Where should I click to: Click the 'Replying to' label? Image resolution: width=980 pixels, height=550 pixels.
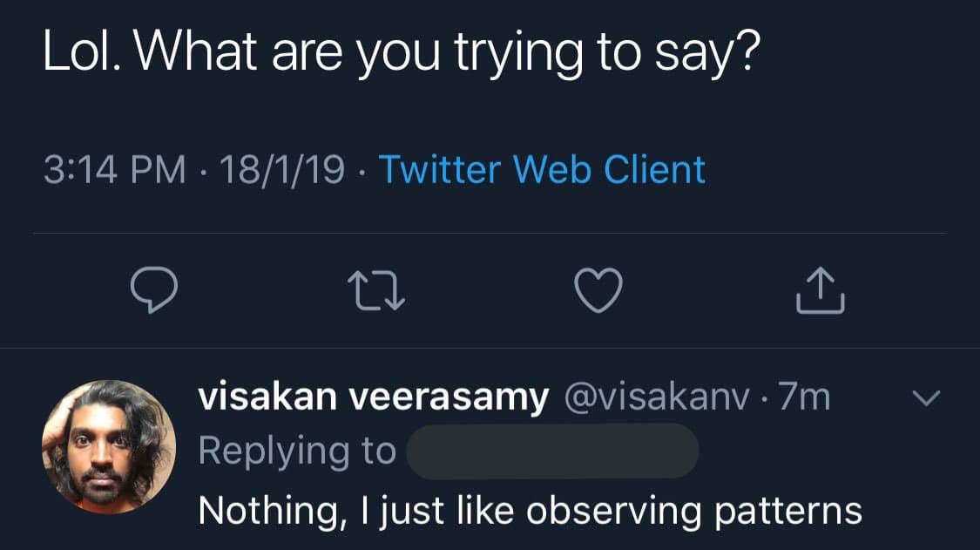pos(296,451)
